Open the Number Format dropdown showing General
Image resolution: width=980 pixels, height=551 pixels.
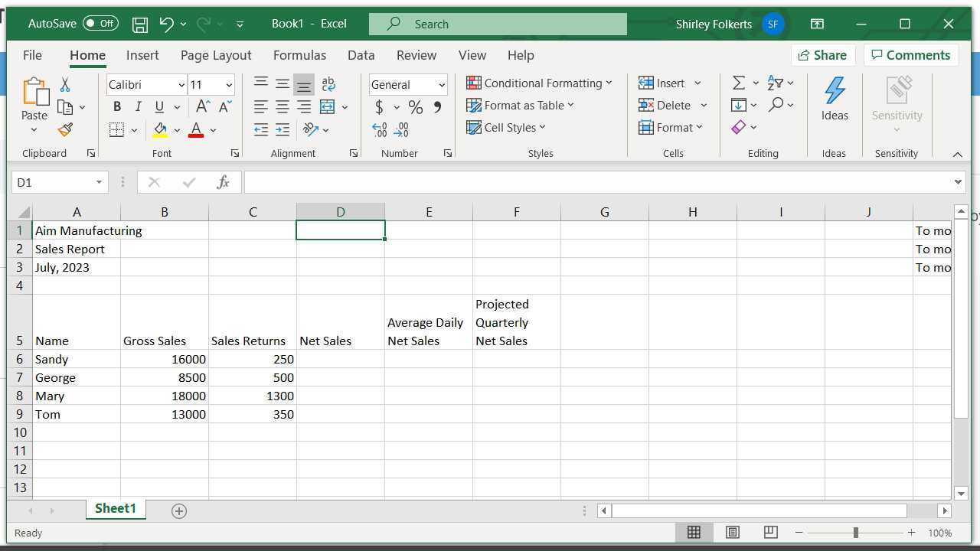[442, 84]
